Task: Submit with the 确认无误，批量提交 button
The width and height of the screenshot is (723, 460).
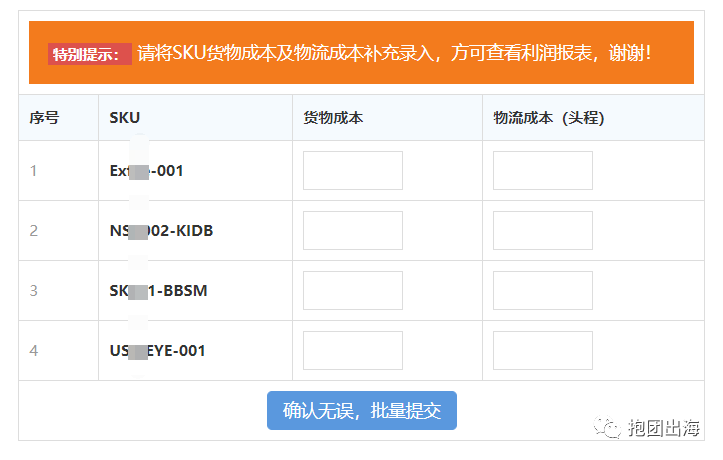Action: [361, 410]
